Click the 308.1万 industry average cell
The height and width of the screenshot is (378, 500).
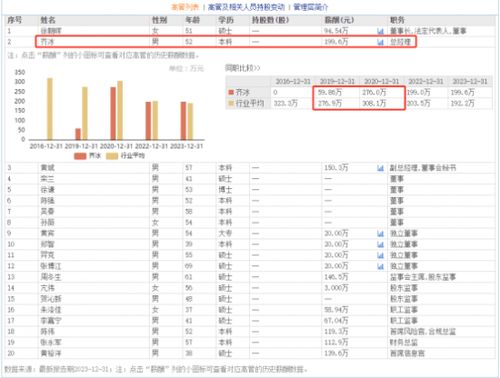click(374, 103)
